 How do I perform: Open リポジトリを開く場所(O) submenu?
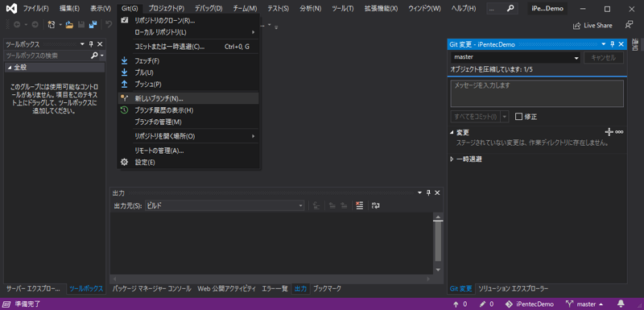[x=188, y=136]
